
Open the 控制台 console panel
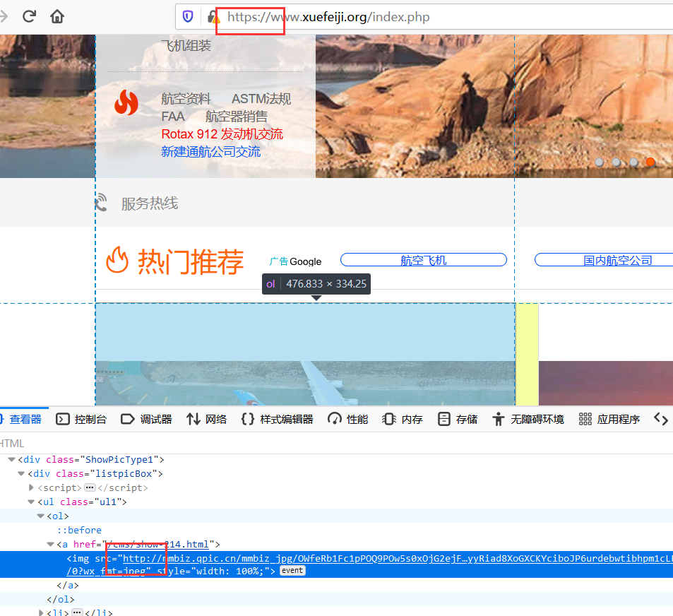click(x=81, y=419)
